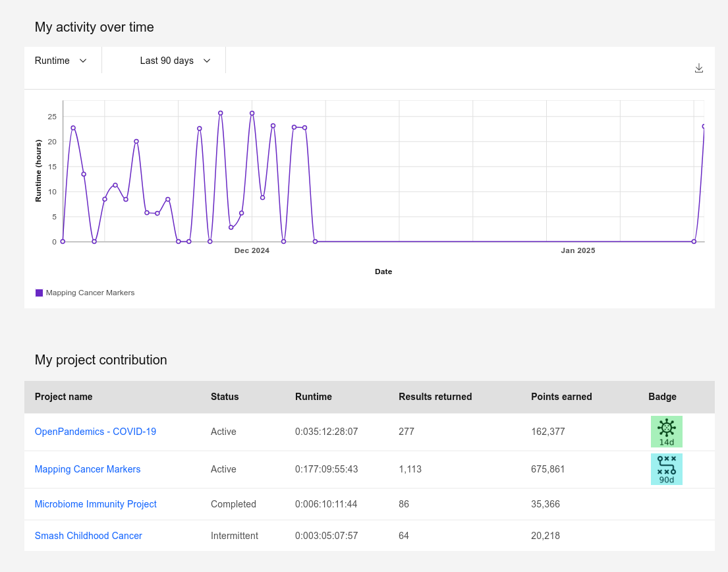Click the Dec 2024 axis label
This screenshot has width=728, height=572.
[252, 250]
